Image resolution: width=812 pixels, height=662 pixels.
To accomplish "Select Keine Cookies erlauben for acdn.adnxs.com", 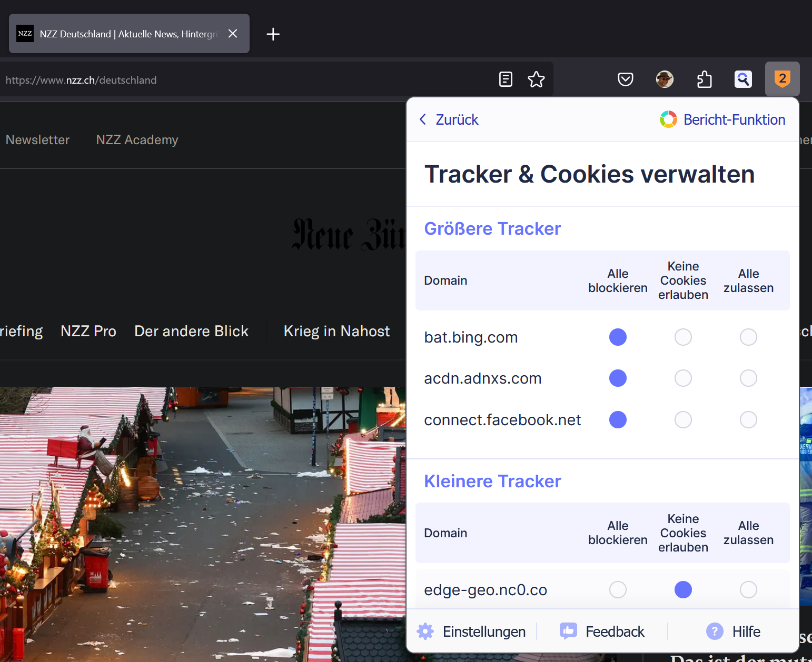I will (x=683, y=378).
